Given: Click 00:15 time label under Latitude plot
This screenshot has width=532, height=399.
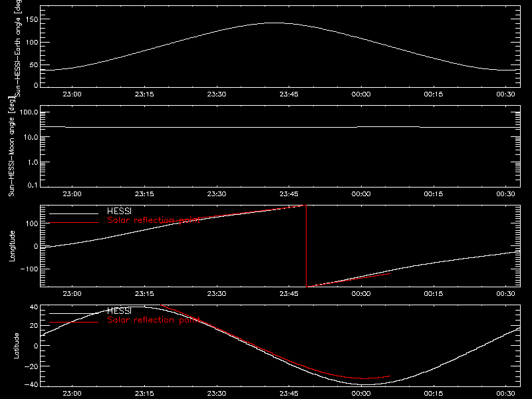Looking at the screenshot, I should 434,394.
